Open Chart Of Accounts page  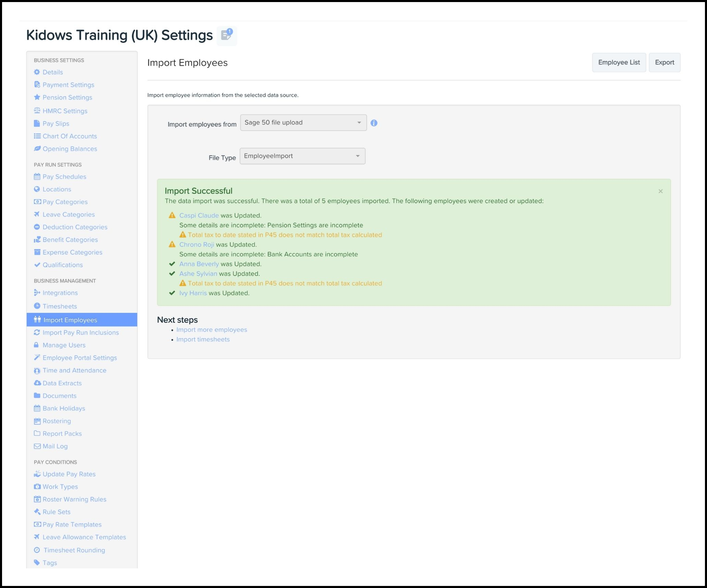[x=70, y=136]
